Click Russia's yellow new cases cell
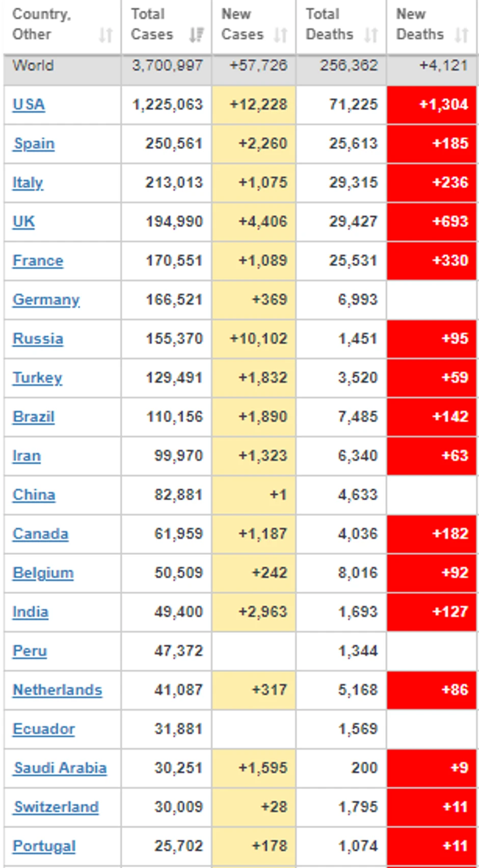The image size is (479, 868). click(x=254, y=339)
